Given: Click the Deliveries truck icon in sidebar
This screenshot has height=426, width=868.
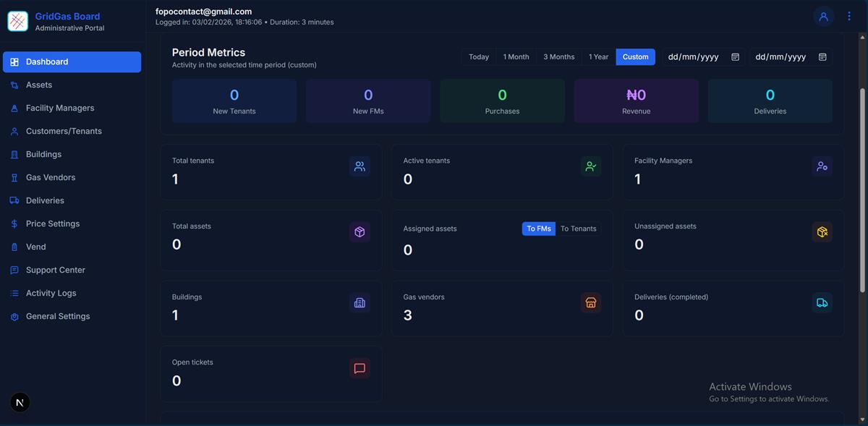Looking at the screenshot, I should [14, 201].
